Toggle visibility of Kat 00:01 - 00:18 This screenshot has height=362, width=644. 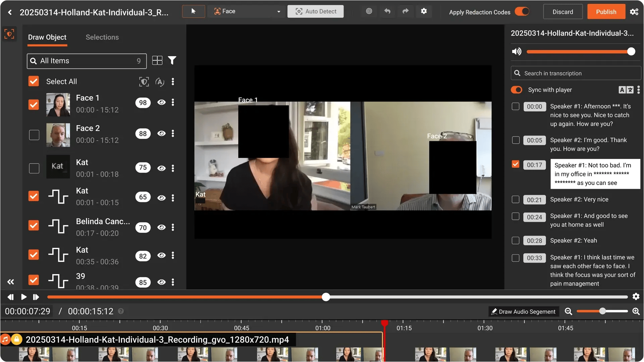pos(161,168)
